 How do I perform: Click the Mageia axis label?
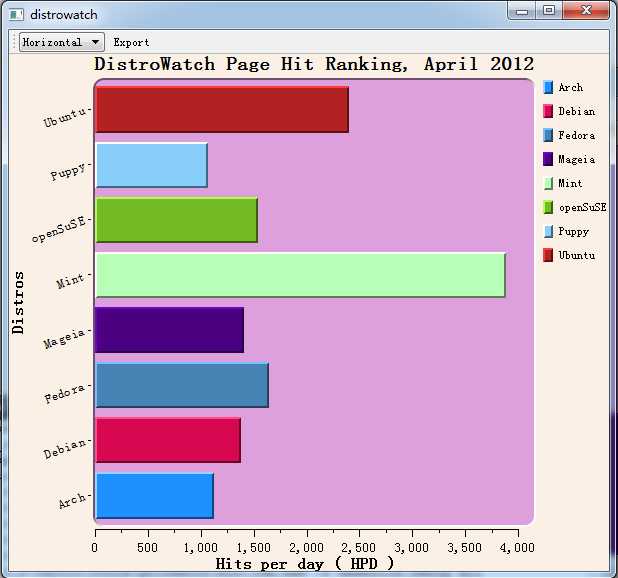[64, 338]
